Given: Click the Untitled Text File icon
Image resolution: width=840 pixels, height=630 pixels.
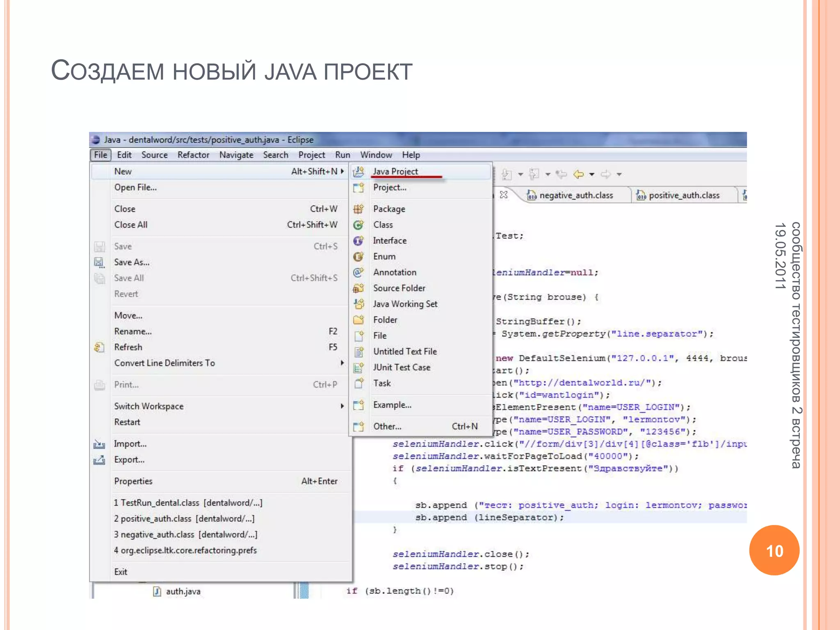Looking at the screenshot, I should pos(358,352).
